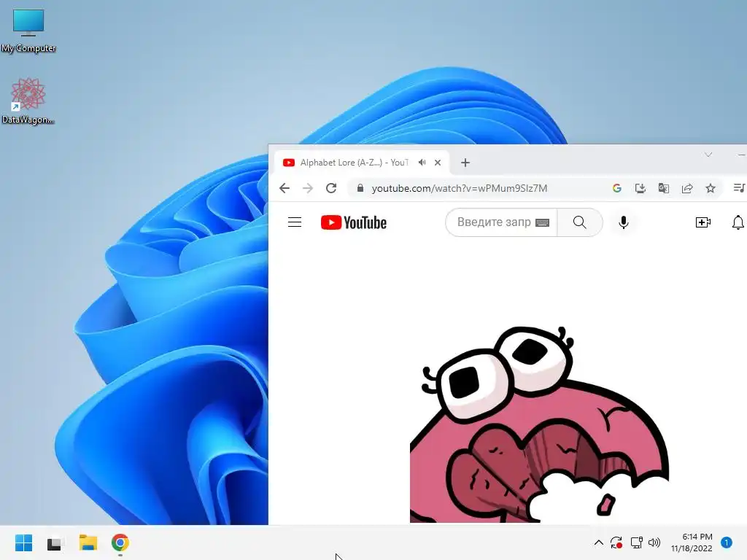The height and width of the screenshot is (560, 747).
Task: Open the DataWagon desktop shortcut
Action: (28, 101)
